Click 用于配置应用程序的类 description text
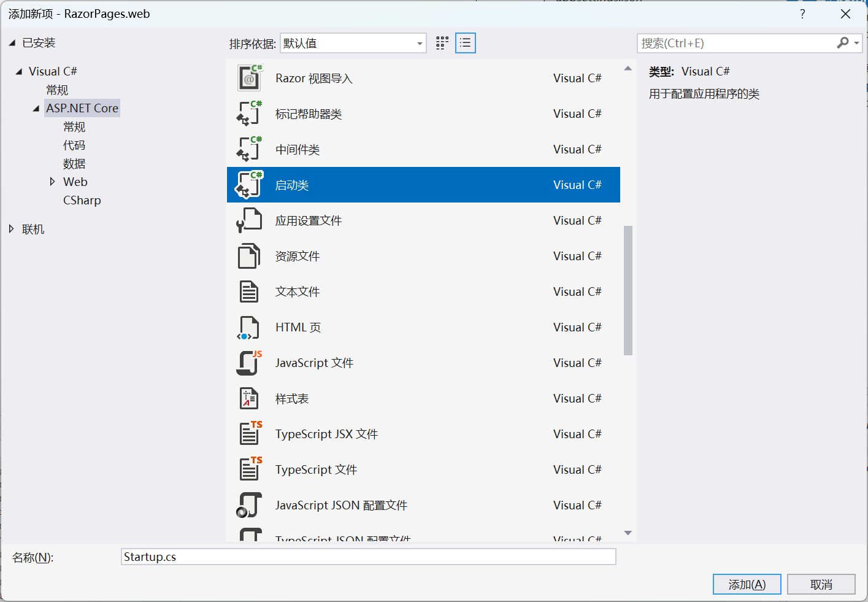This screenshot has height=602, width=868. 704,94
